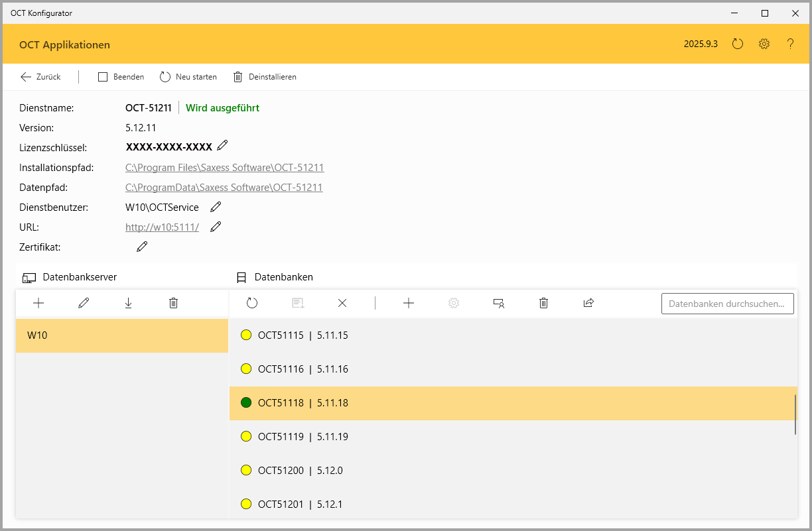Edit Zertifikat using the pencil icon
Image resolution: width=812 pixels, height=531 pixels.
click(x=142, y=247)
